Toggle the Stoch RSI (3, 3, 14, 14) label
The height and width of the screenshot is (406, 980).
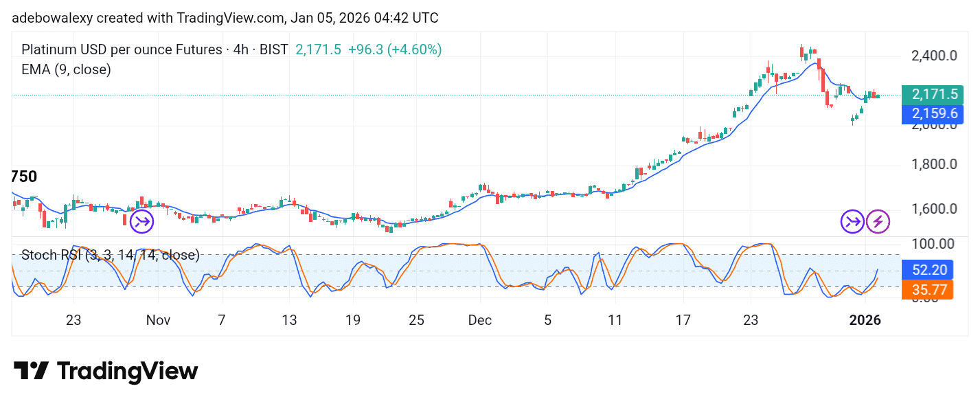110,255
